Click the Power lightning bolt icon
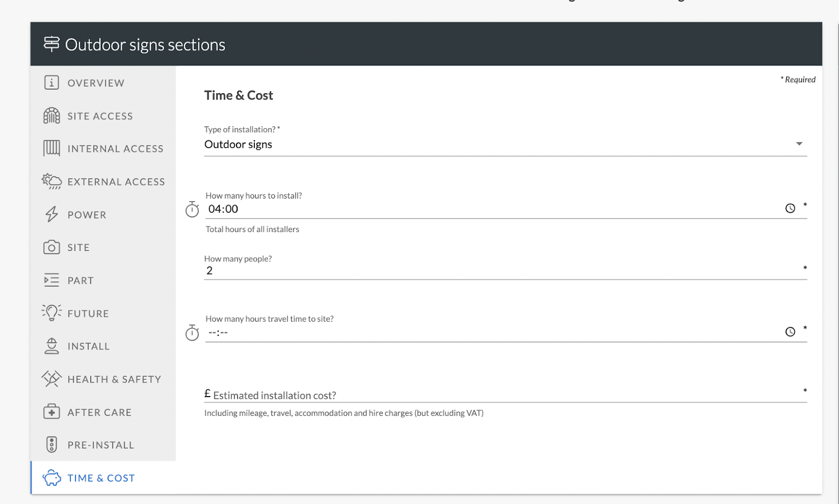 pyautogui.click(x=51, y=214)
